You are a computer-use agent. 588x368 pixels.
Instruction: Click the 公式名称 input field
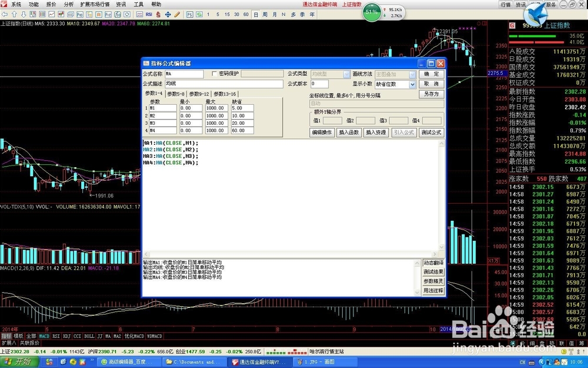[183, 74]
